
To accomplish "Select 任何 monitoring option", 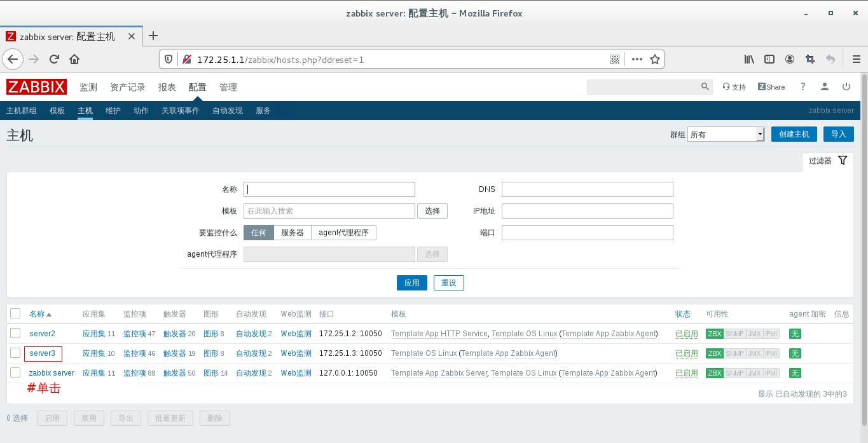I will (x=259, y=233).
